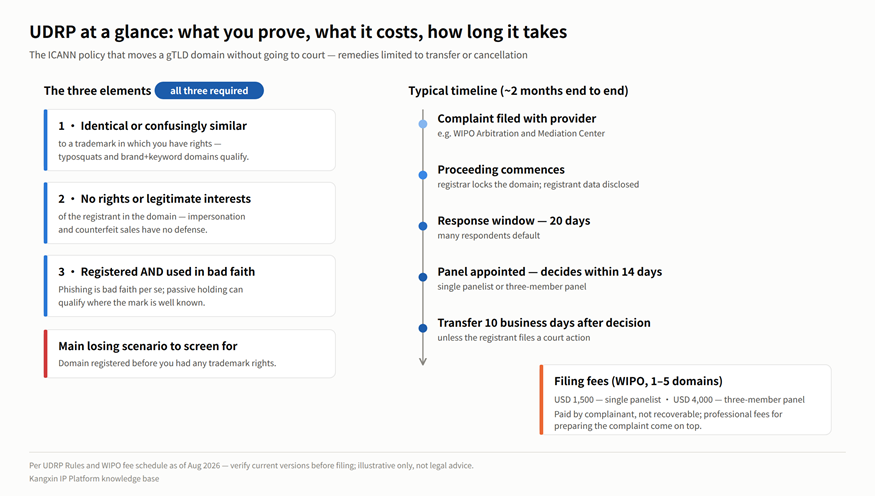Click the orange accent bar on the filing fees card
875x496 pixels.
point(541,399)
